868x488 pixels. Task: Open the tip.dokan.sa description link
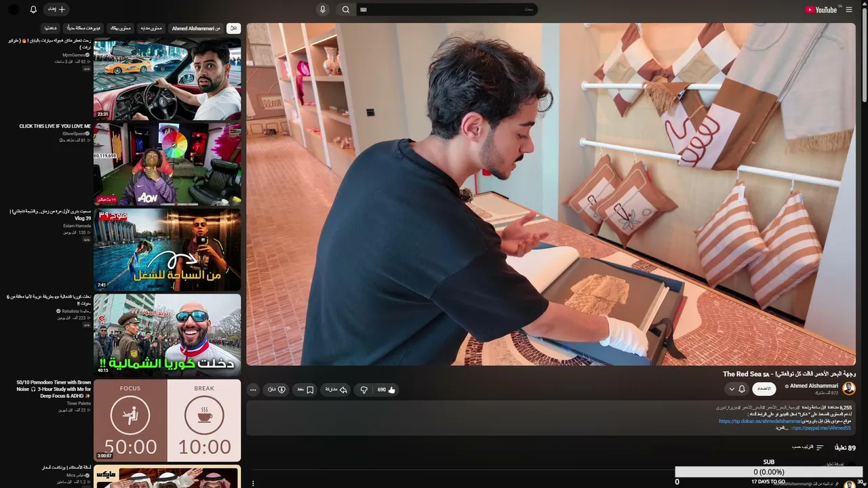point(760,421)
